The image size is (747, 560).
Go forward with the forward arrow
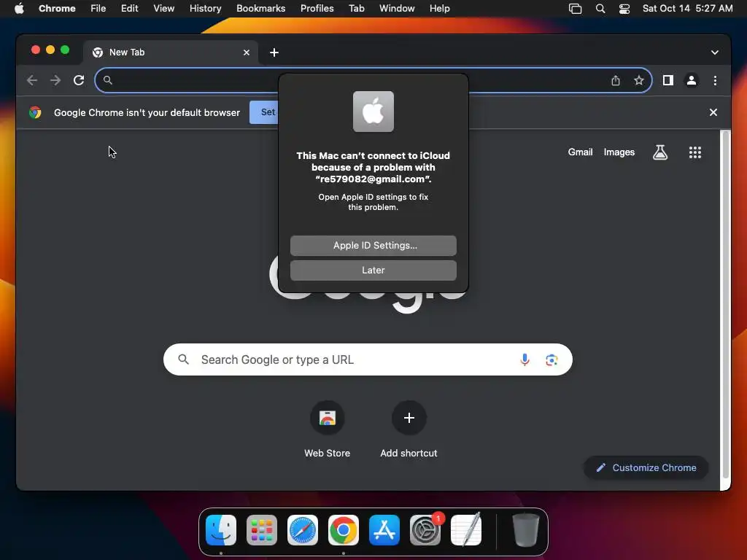pos(55,80)
